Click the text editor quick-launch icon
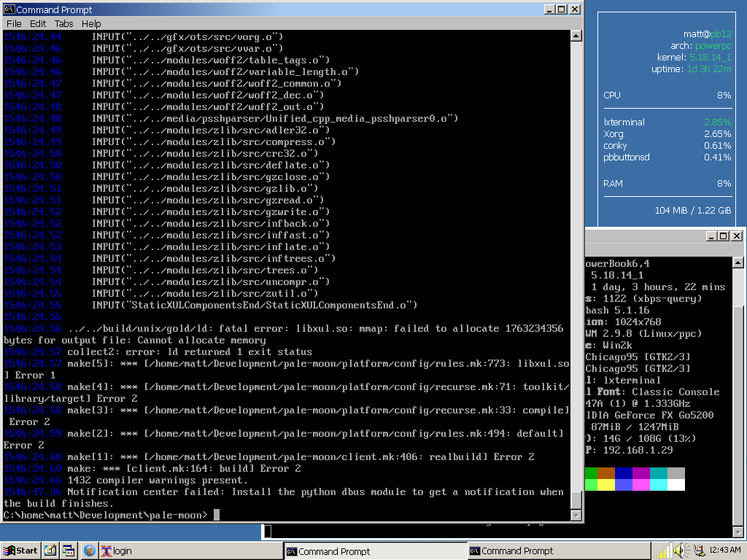This screenshot has width=747, height=560. [x=50, y=551]
